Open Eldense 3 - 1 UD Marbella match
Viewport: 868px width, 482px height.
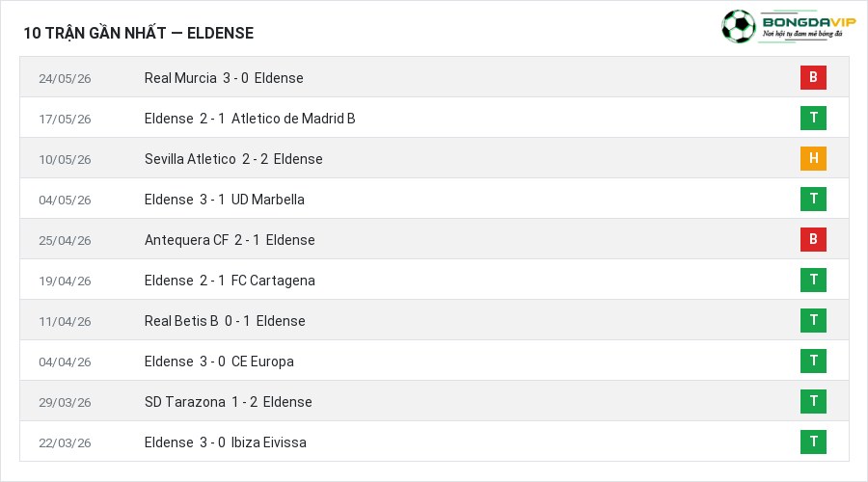224,200
